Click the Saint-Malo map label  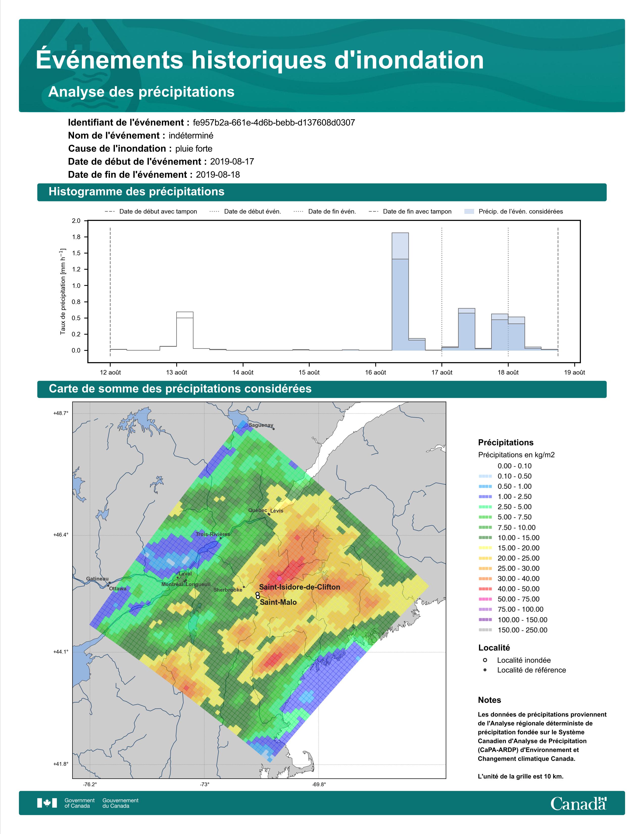click(278, 602)
